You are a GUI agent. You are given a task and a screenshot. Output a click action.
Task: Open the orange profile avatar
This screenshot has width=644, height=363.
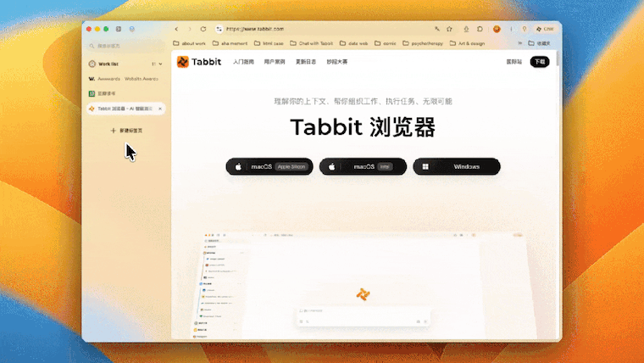497,29
